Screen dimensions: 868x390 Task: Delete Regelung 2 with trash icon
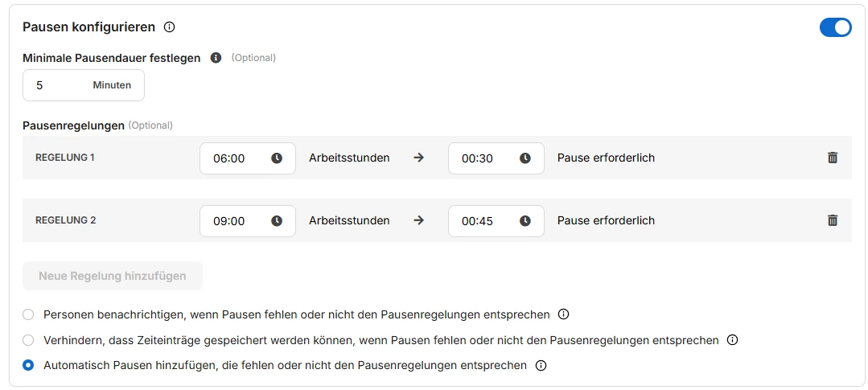click(x=833, y=220)
